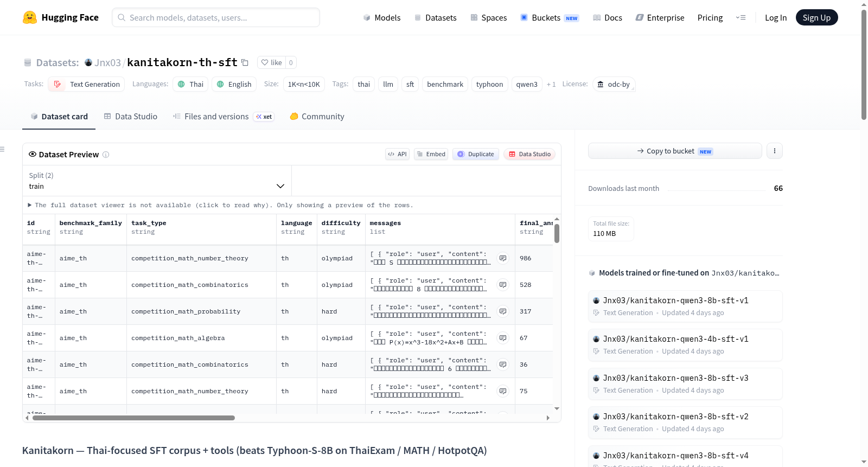Copy the dataset name kanitakorn-th-sft
The height and width of the screenshot is (467, 868).
pyautogui.click(x=245, y=62)
